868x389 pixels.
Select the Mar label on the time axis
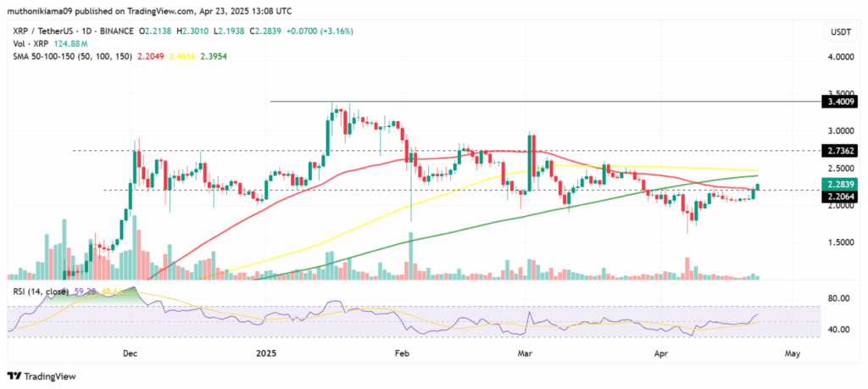pyautogui.click(x=526, y=351)
